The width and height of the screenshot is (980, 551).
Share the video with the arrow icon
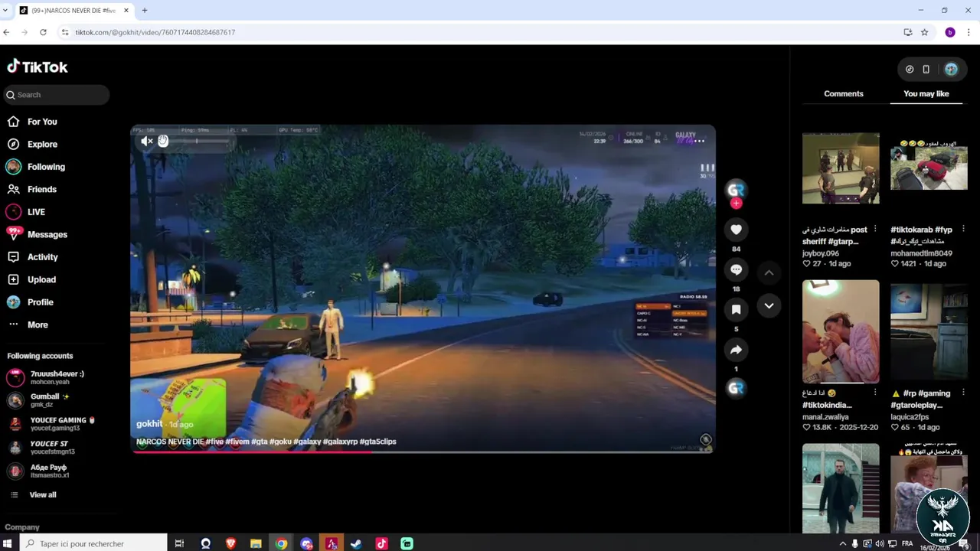736,350
